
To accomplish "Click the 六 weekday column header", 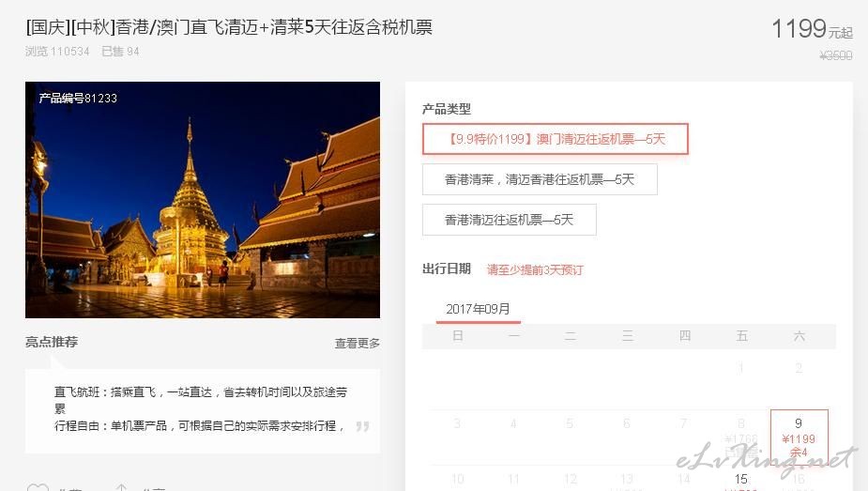I will click(799, 336).
